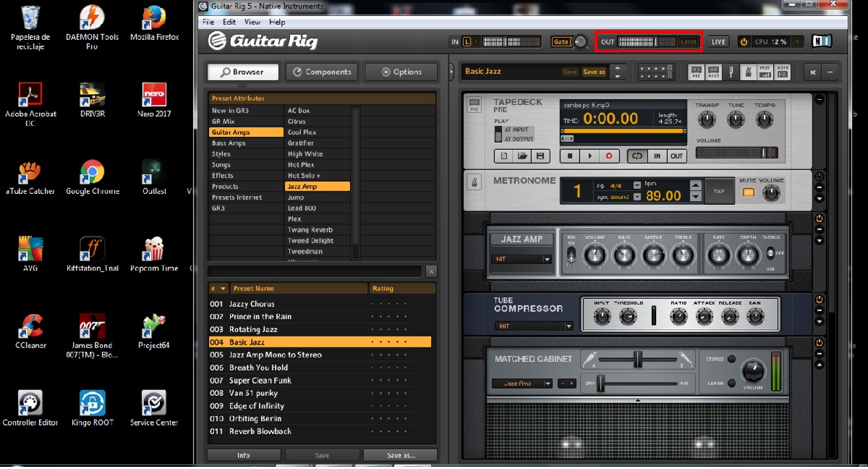Toggle the Guitar Rig power button next to CPU
Screen dimensions: 868x469
[744, 42]
